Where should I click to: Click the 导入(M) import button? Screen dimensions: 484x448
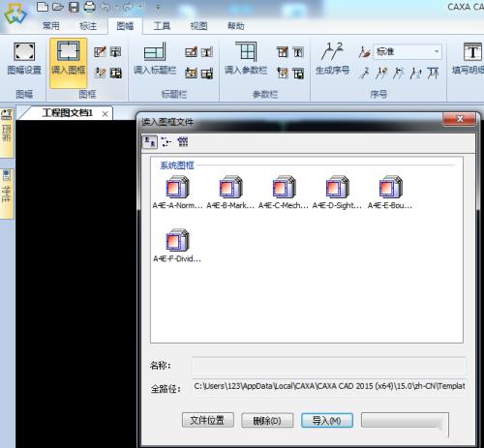327,420
